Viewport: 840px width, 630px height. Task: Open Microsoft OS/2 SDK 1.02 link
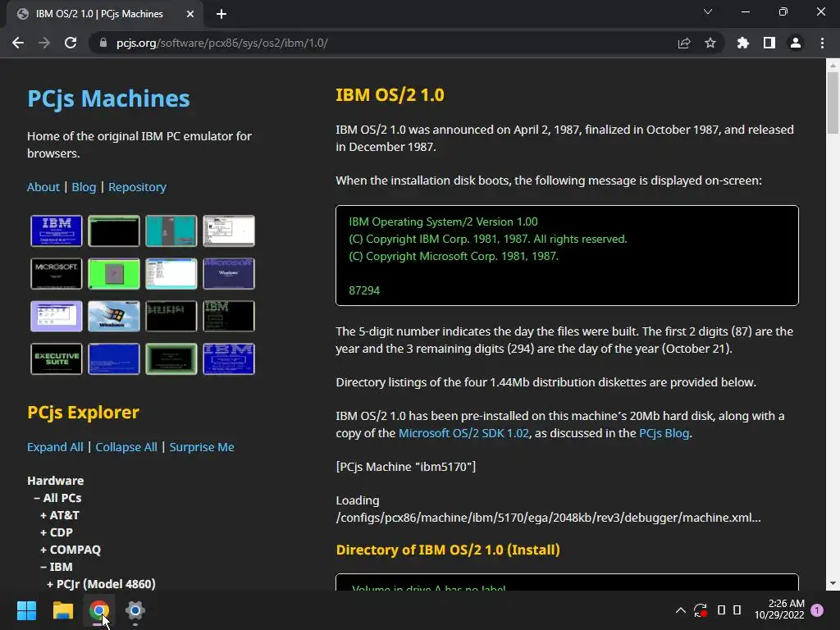pyautogui.click(x=463, y=433)
